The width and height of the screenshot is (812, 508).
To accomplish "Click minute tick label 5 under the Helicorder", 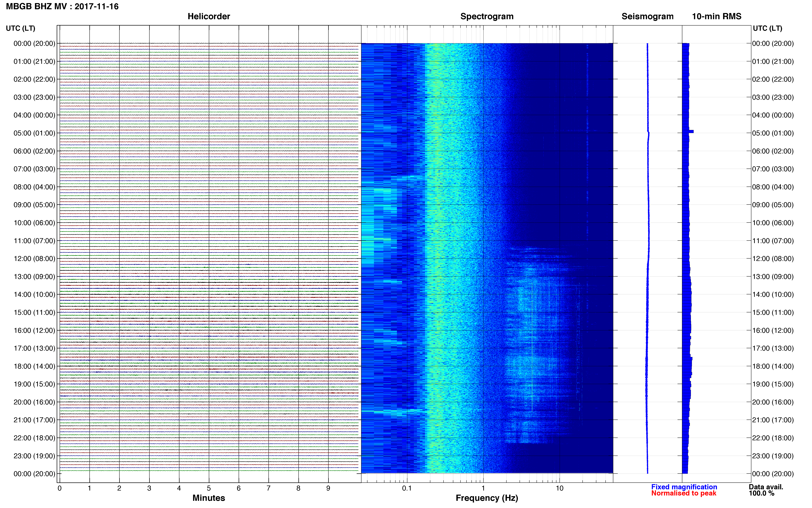I will pos(209,488).
